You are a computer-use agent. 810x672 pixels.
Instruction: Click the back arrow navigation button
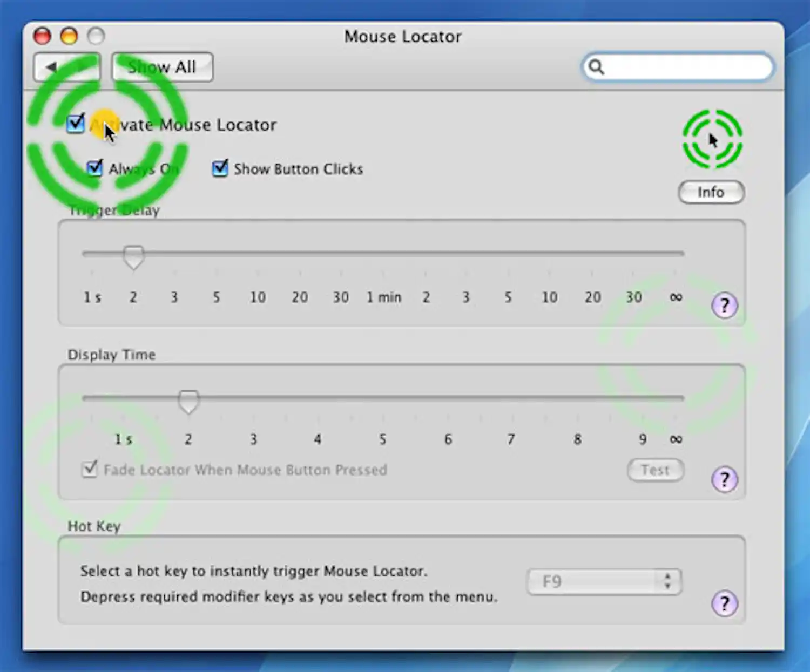(x=52, y=67)
